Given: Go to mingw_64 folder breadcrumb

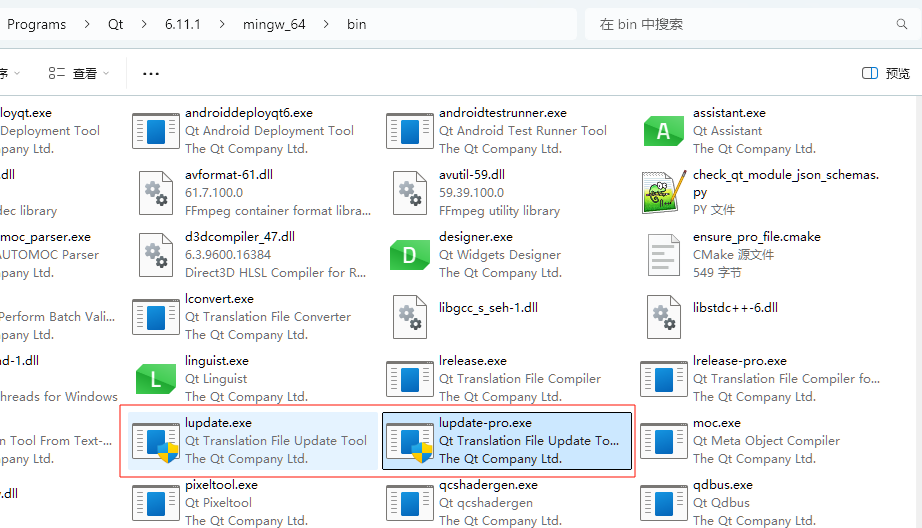Looking at the screenshot, I should tap(274, 25).
